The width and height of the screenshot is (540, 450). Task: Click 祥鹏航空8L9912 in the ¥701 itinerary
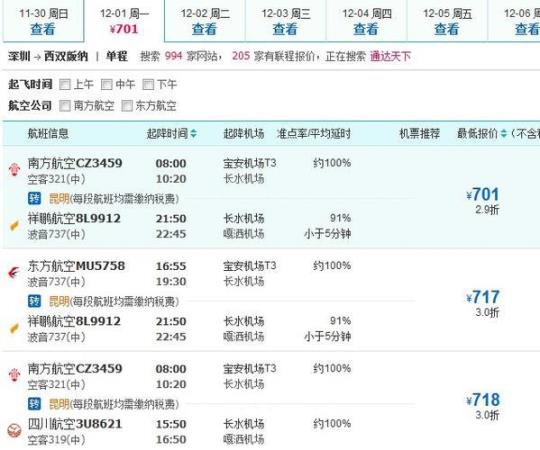[x=74, y=219]
